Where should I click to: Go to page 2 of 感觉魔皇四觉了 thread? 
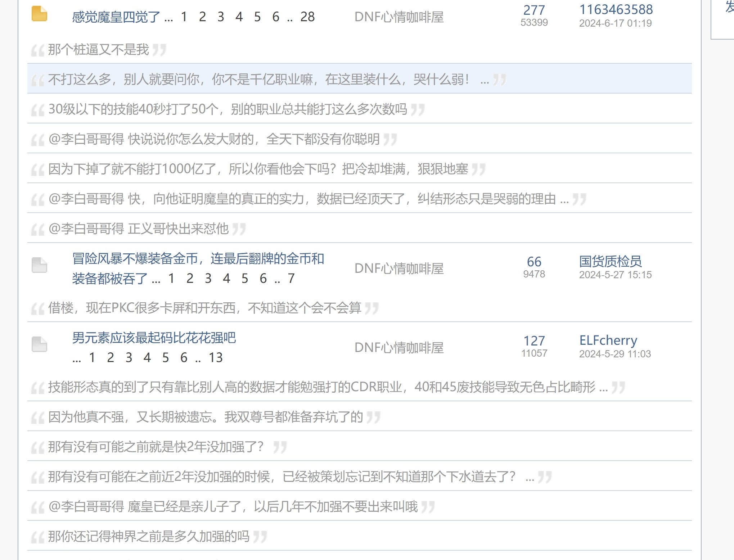tap(202, 17)
